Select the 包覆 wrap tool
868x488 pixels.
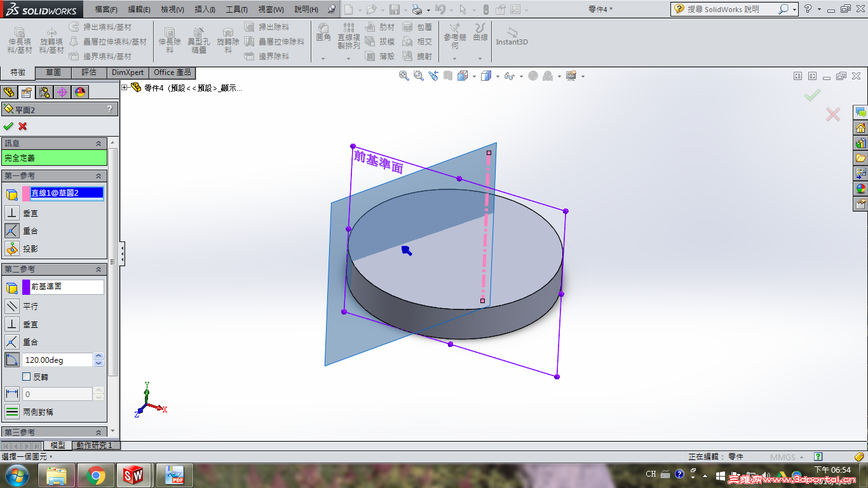417,27
